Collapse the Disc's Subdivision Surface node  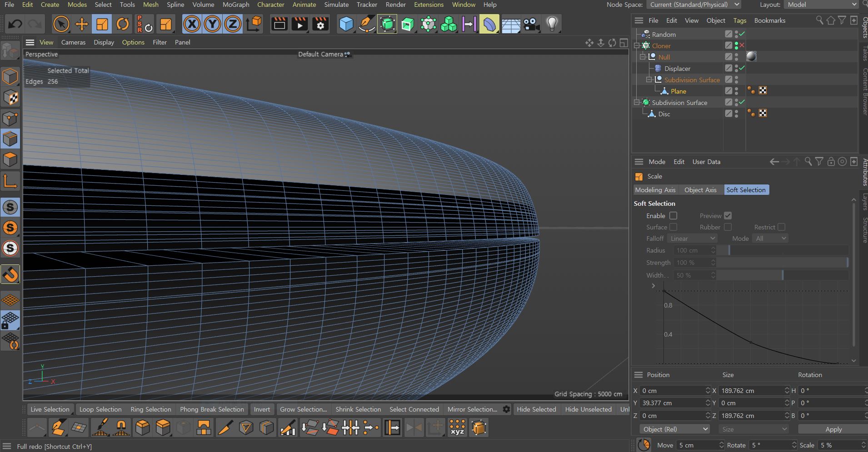637,102
